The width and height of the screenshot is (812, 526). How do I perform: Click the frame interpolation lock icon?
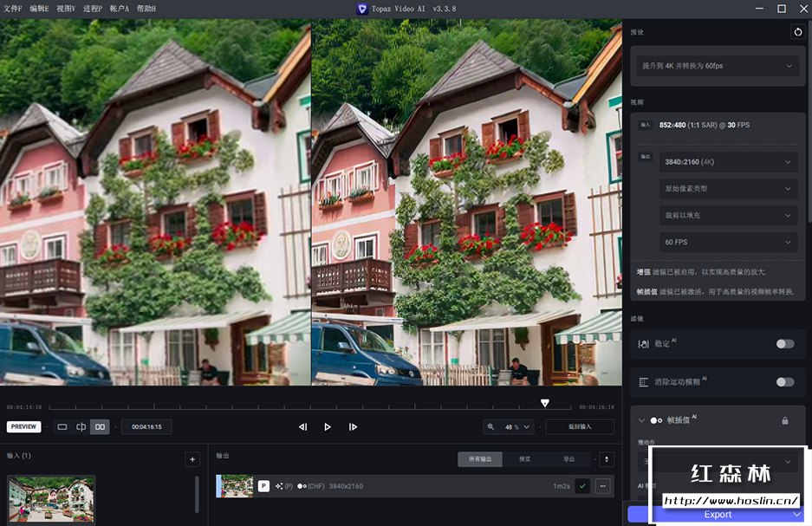click(785, 420)
